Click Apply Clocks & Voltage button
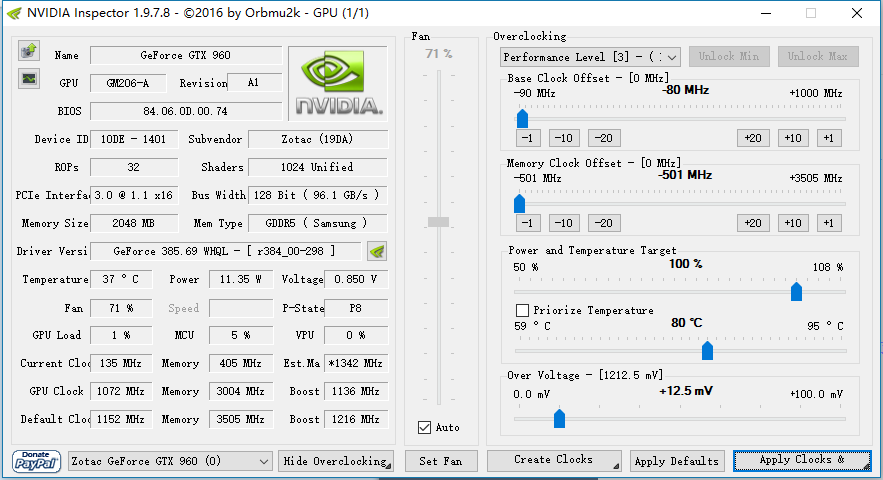This screenshot has height=480, width=883. (802, 460)
